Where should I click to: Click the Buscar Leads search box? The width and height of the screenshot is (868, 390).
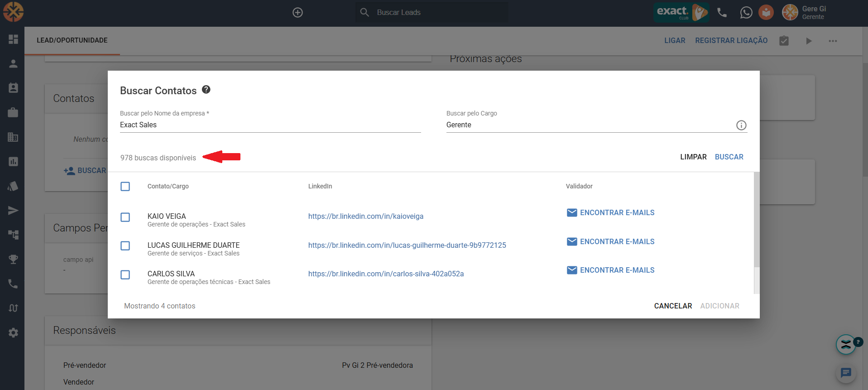(432, 13)
